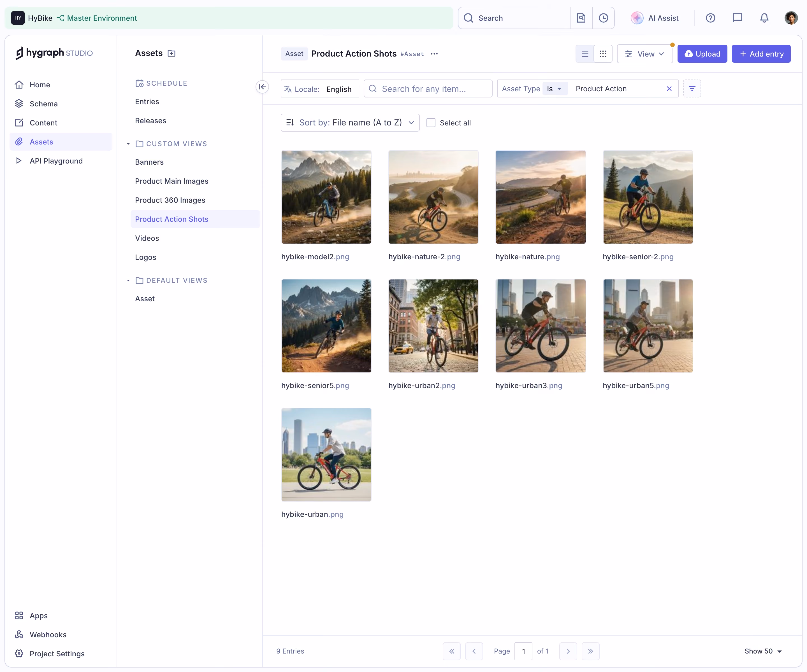807x672 pixels.
Task: Open the Schema layers icon
Action: (19, 104)
